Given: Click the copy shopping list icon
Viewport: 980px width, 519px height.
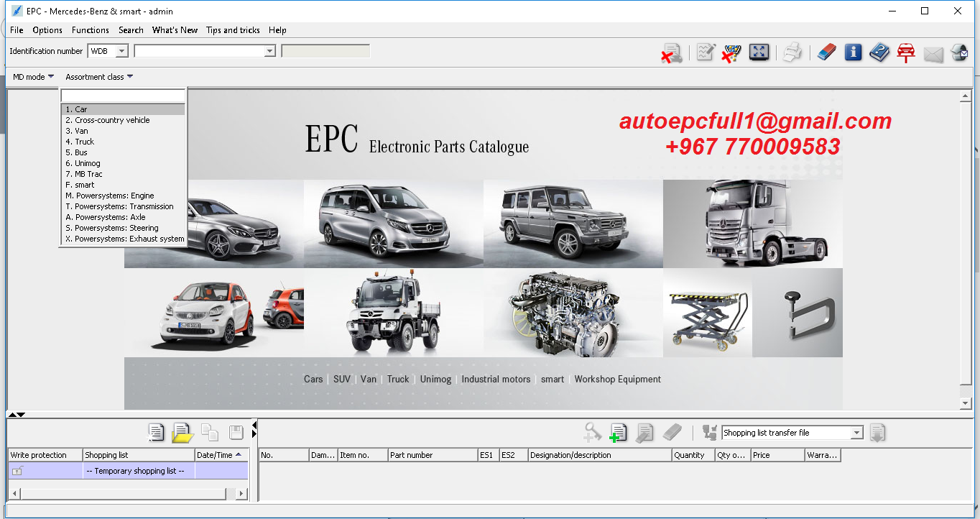Looking at the screenshot, I should 210,432.
